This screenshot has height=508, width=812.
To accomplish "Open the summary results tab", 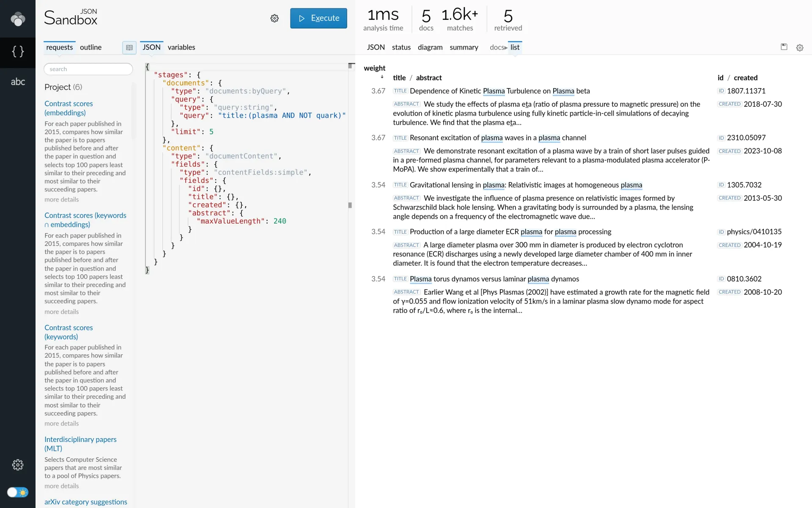I will (x=464, y=47).
